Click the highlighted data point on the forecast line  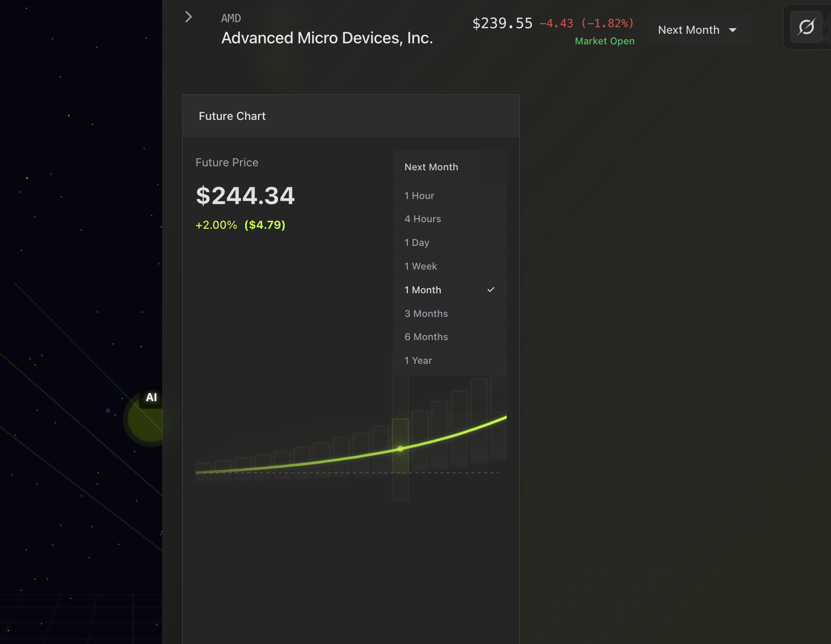click(400, 448)
